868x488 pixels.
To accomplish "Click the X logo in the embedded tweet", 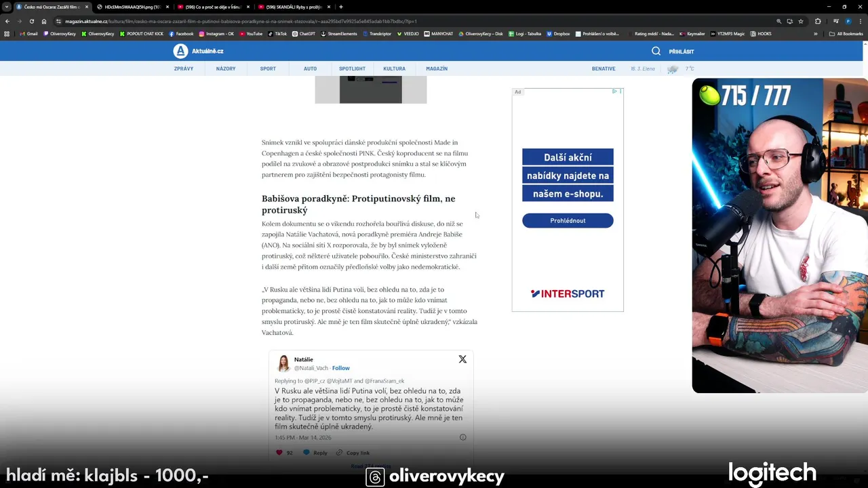I will [462, 359].
